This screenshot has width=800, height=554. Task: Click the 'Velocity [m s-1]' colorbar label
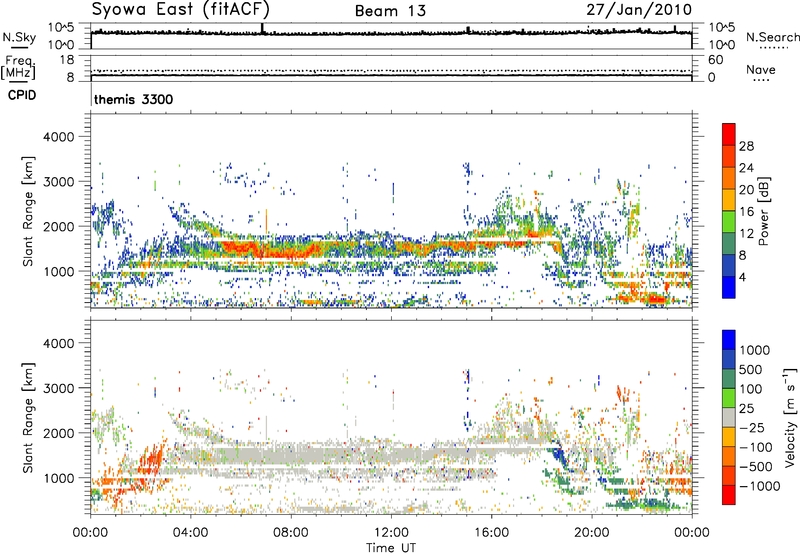tap(790, 417)
